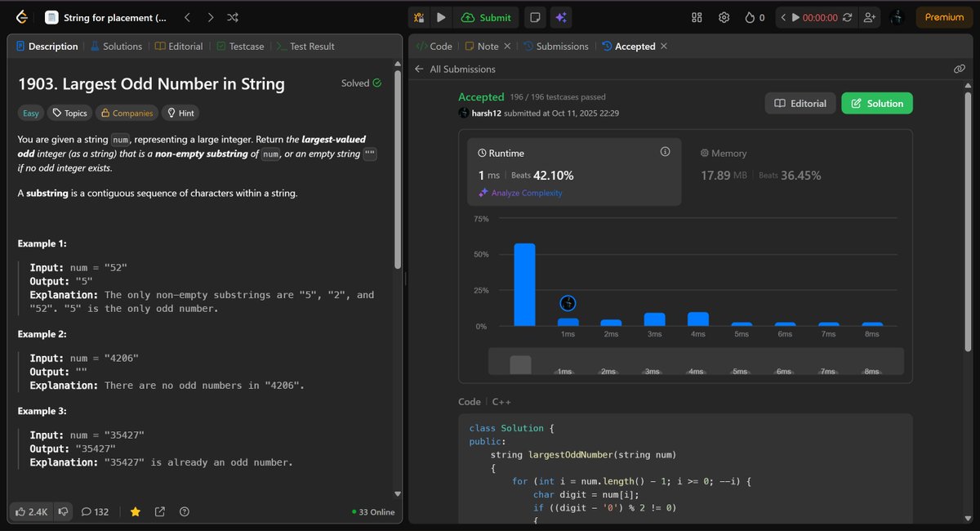This screenshot has width=980, height=531.
Task: Click the green Submit button
Action: click(x=486, y=17)
